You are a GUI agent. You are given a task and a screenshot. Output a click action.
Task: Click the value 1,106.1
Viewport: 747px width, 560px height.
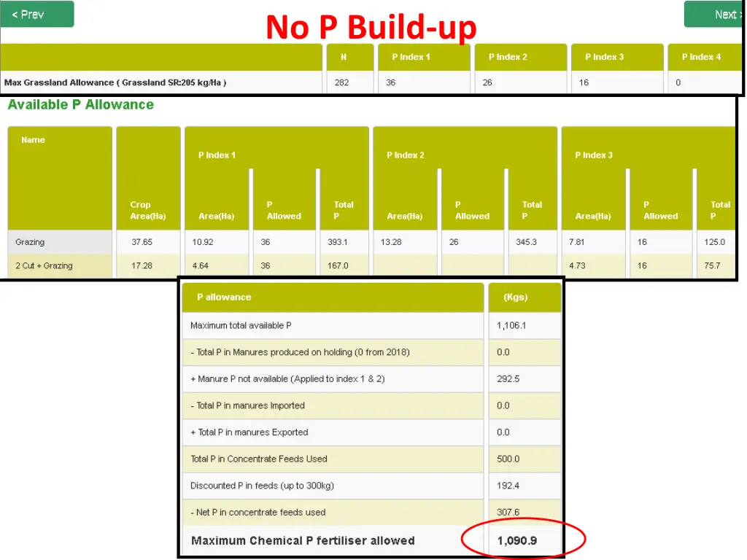point(511,326)
